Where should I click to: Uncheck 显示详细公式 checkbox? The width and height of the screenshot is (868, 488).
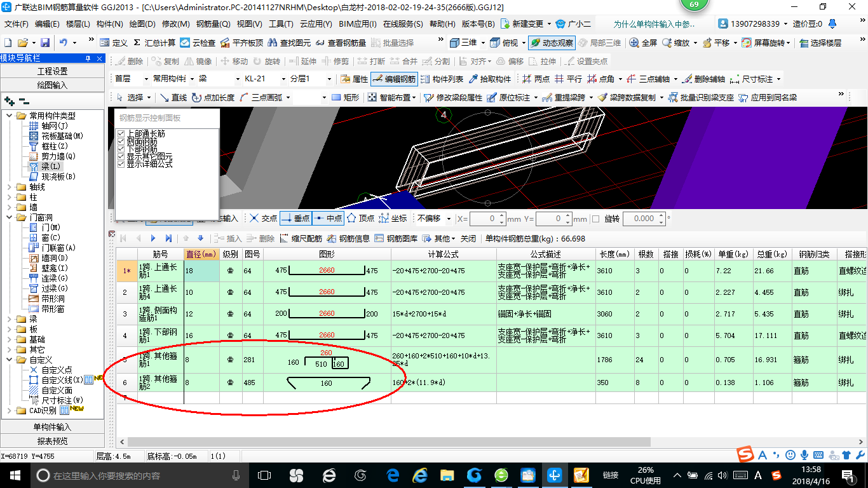pyautogui.click(x=121, y=165)
